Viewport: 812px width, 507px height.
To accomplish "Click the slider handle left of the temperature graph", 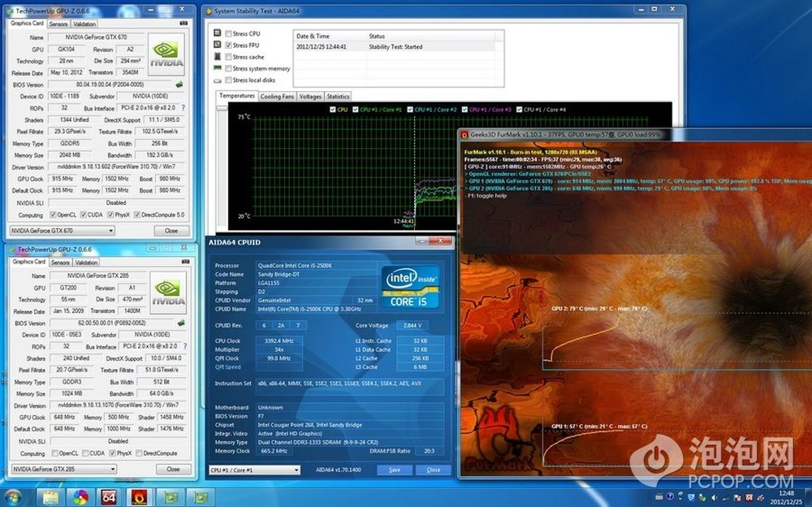I will click(x=222, y=108).
